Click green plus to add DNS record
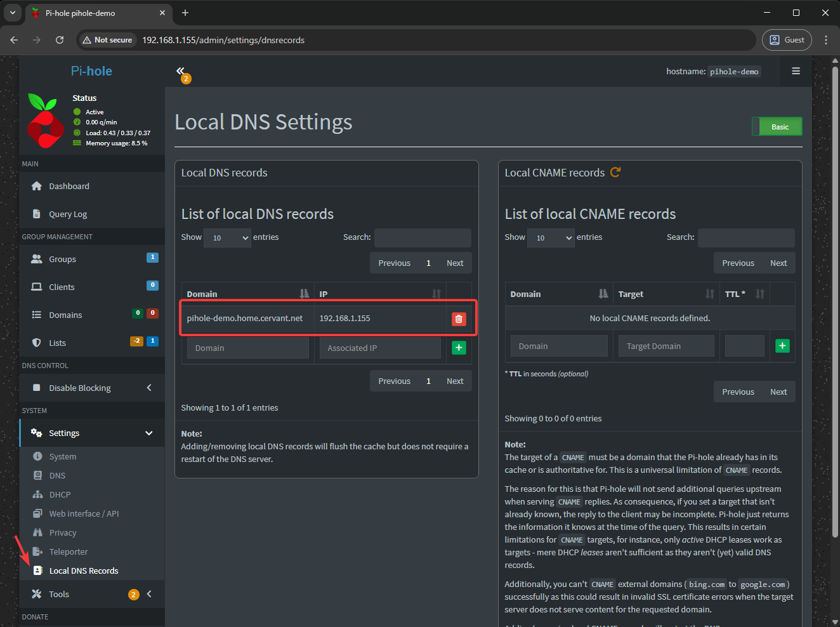This screenshot has height=627, width=840. click(458, 348)
